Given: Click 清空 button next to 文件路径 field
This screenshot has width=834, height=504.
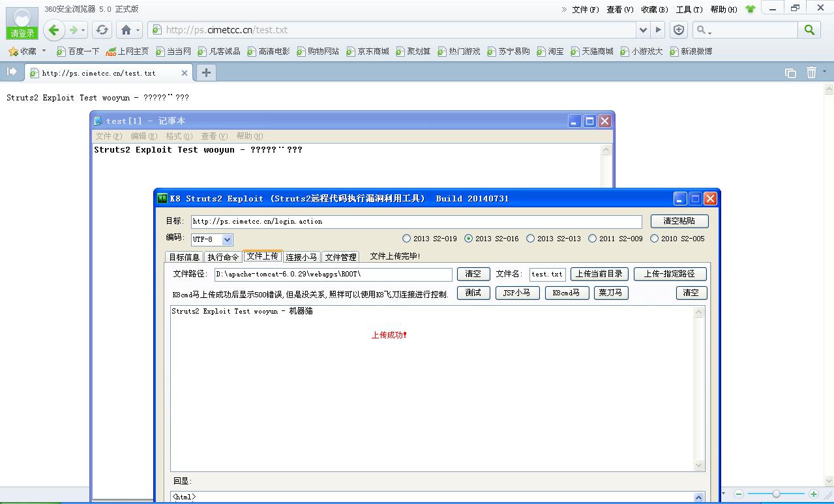Looking at the screenshot, I should coord(473,274).
